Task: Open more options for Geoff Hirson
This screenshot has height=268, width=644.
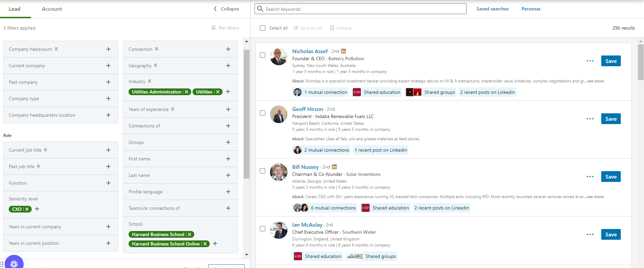Action: 590,119
